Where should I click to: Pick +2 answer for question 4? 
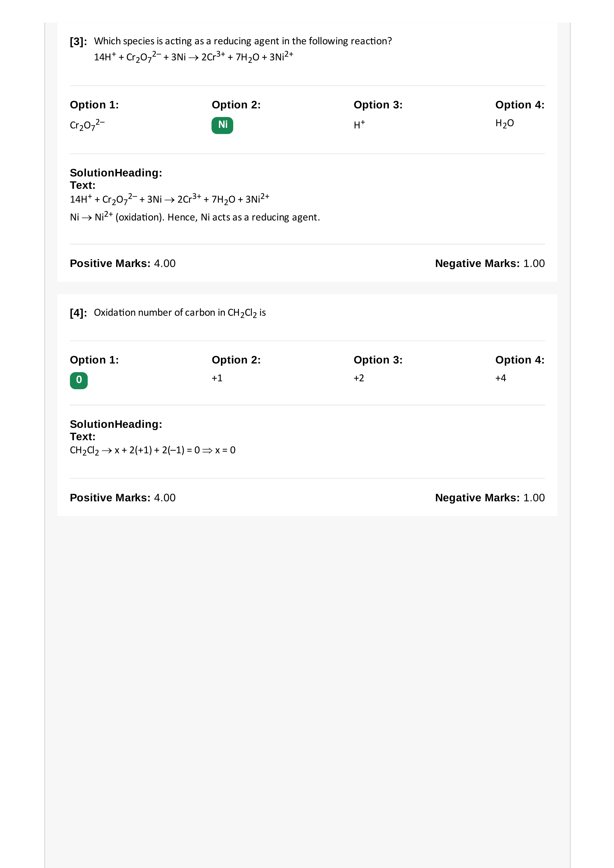(x=359, y=378)
